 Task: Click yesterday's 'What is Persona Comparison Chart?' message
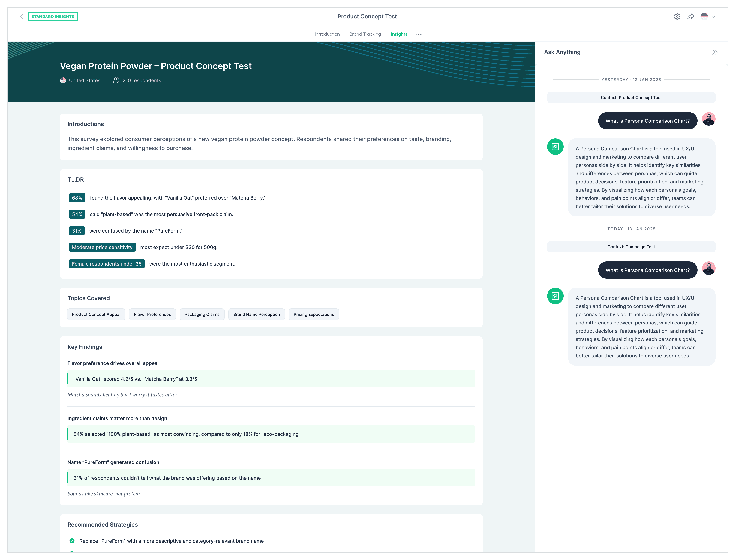648,121
